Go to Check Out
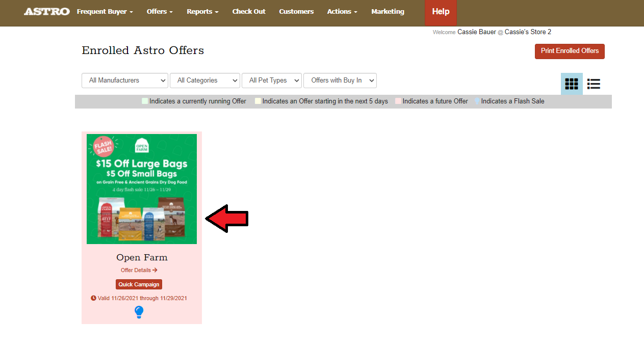This screenshot has height=347, width=644. point(249,12)
